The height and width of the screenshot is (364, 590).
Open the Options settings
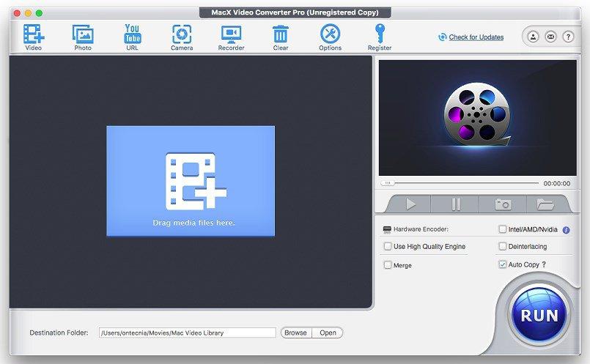point(330,37)
